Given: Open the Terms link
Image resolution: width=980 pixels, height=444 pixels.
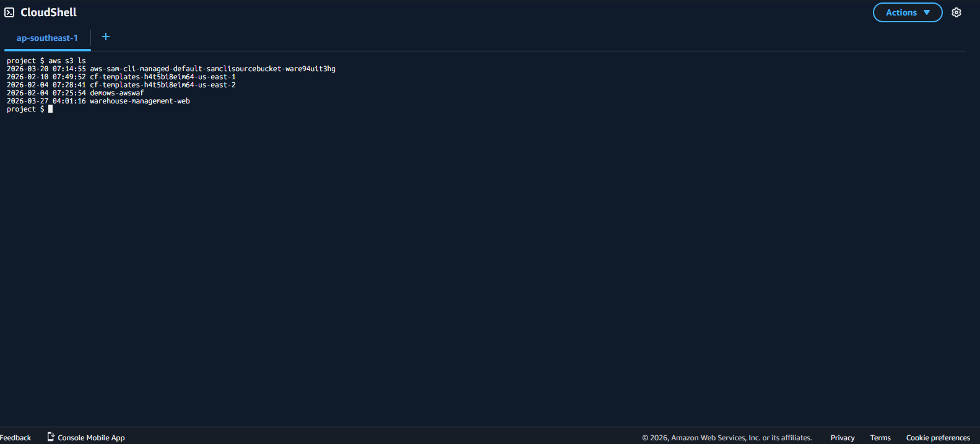Looking at the screenshot, I should pyautogui.click(x=880, y=438).
